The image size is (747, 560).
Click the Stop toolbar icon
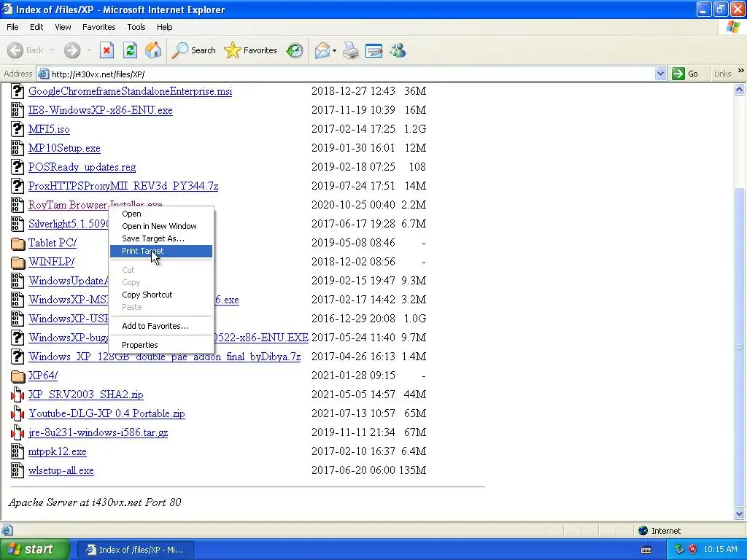[x=107, y=50]
